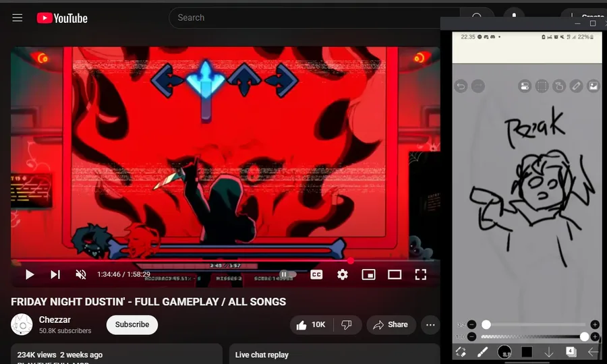Click the 1:34:46 / 1:58:29 time display
Screen dimensions: 607x364
[123, 274]
